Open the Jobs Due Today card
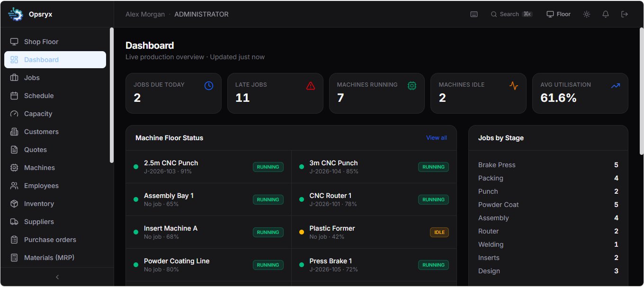Screen dimensions: 644x287 click(173, 93)
